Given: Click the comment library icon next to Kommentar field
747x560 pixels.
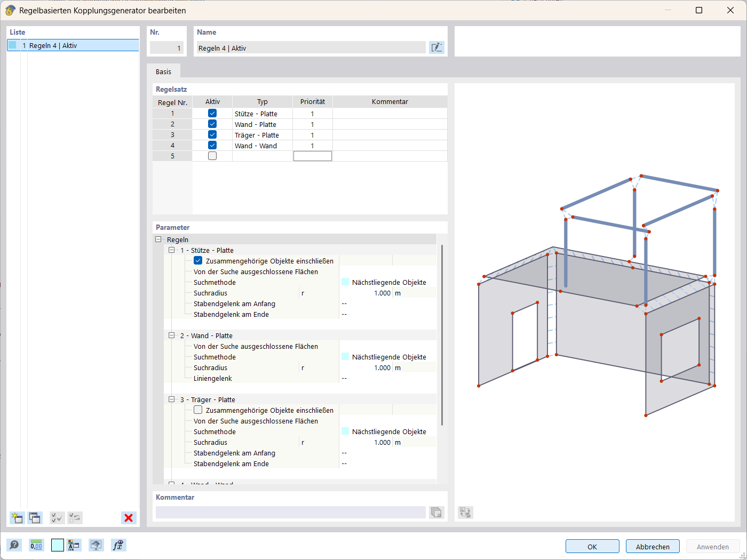Looking at the screenshot, I should pos(436,513).
